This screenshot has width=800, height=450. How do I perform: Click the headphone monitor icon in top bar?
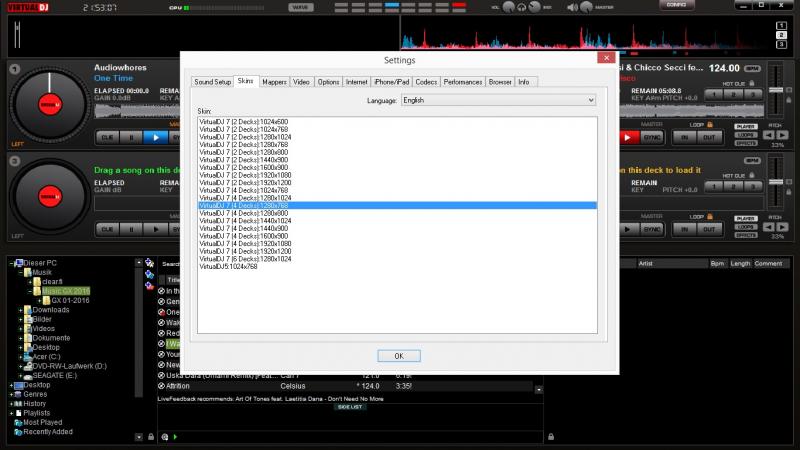[522, 8]
